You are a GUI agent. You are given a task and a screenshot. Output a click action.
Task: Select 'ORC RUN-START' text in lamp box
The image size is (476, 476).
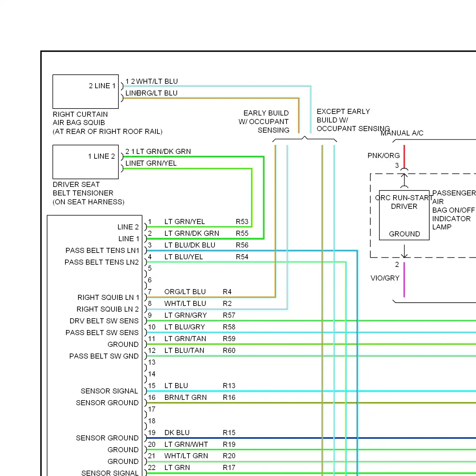[x=404, y=198]
